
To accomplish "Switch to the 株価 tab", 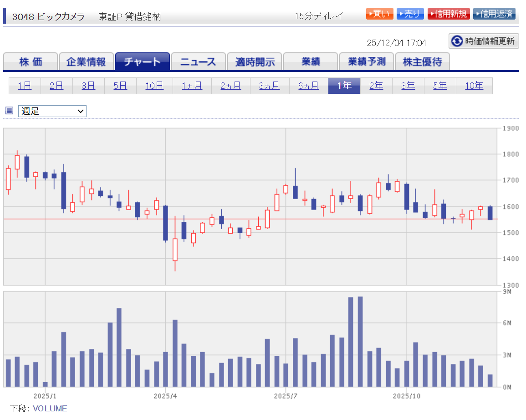I will (x=31, y=62).
